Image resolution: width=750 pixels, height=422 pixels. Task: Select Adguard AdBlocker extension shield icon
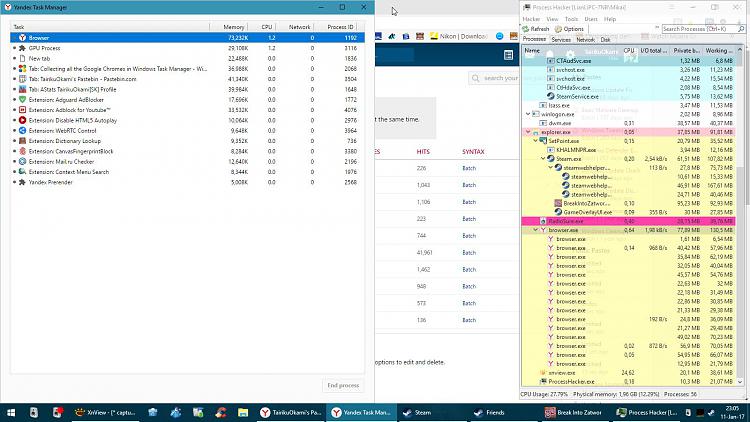[x=22, y=100]
